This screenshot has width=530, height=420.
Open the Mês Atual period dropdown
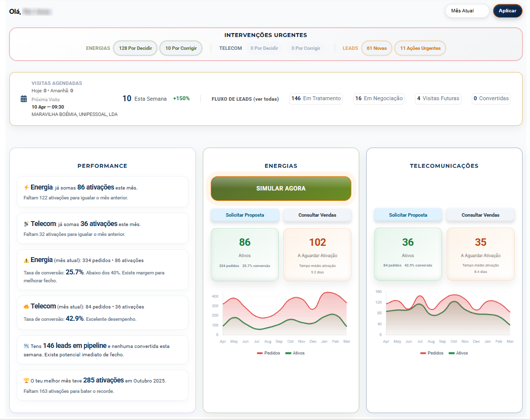466,11
